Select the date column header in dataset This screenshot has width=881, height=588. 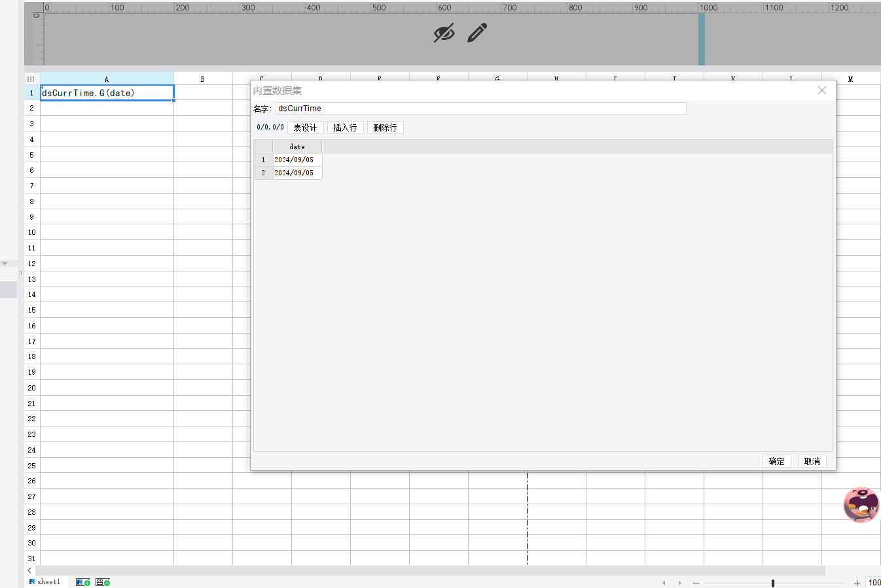pos(297,147)
